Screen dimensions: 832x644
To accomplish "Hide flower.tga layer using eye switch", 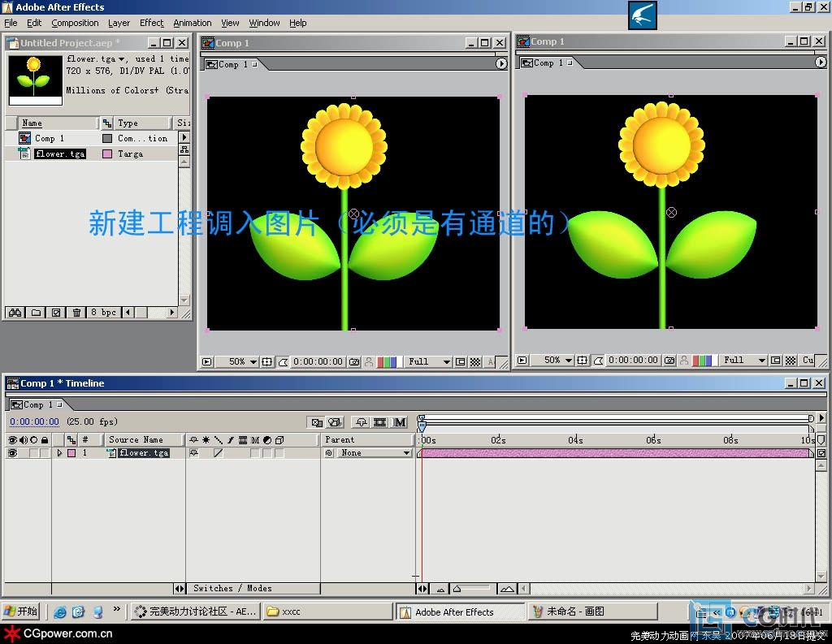I will pos(12,453).
